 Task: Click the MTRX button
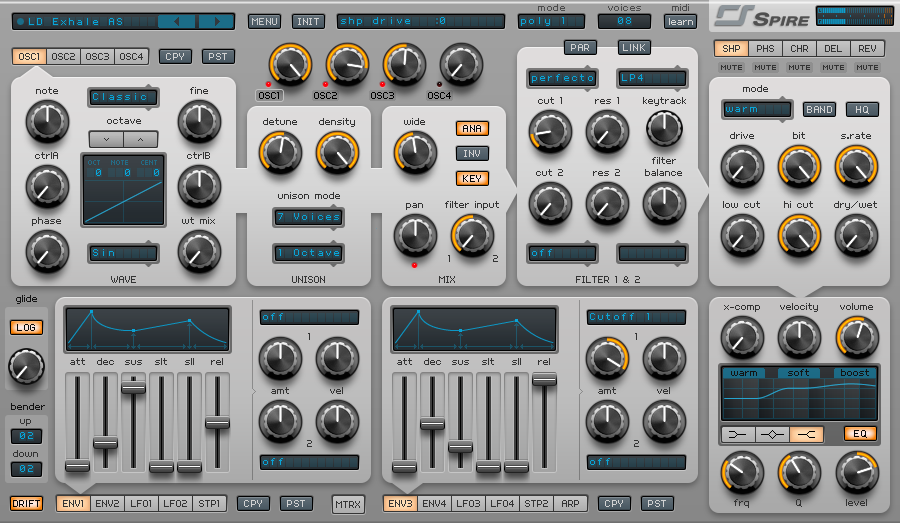[x=348, y=504]
